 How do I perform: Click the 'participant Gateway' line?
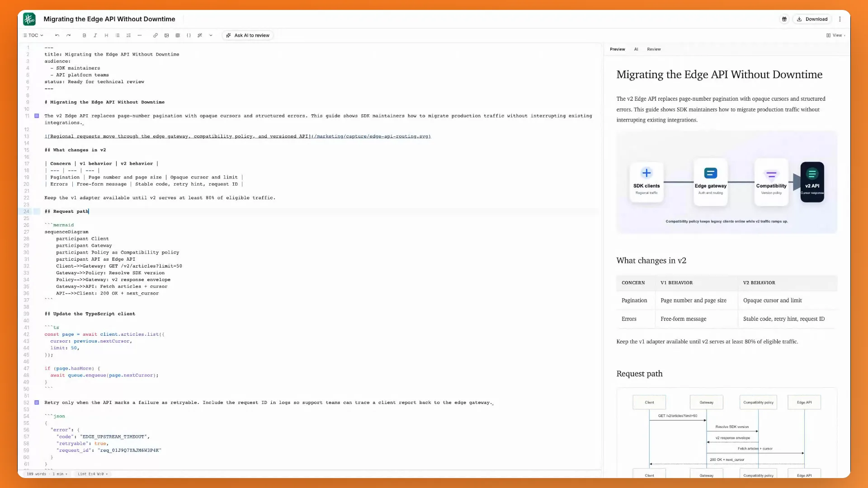tap(84, 246)
